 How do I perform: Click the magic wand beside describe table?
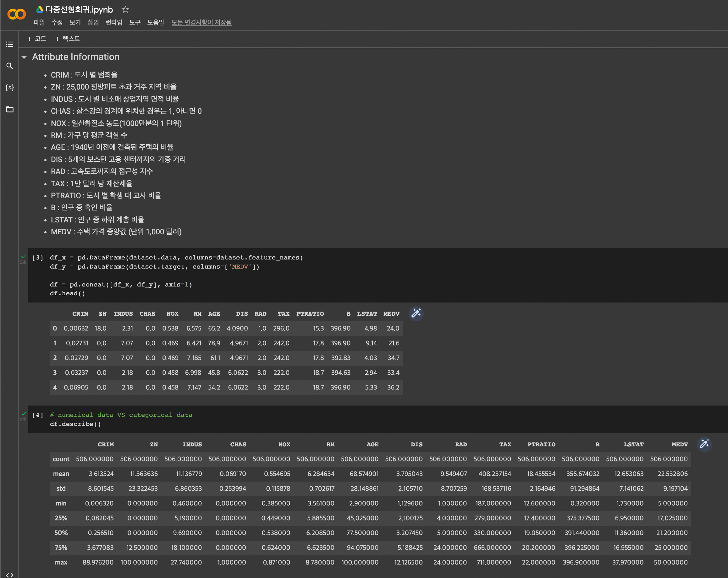(704, 444)
